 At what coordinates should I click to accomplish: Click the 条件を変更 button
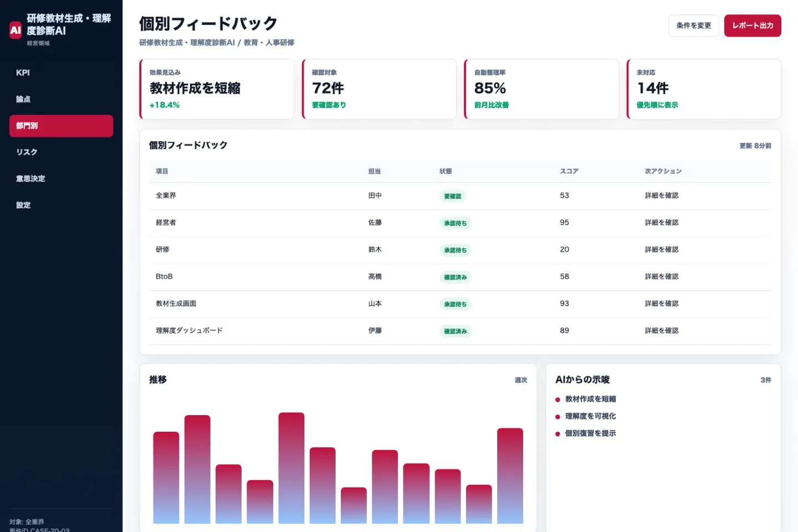(x=693, y=25)
